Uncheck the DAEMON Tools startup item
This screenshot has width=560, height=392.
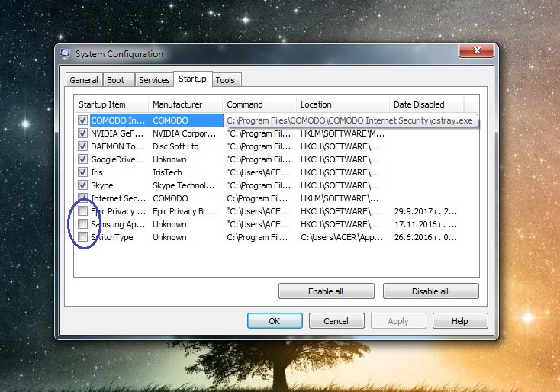tap(83, 146)
